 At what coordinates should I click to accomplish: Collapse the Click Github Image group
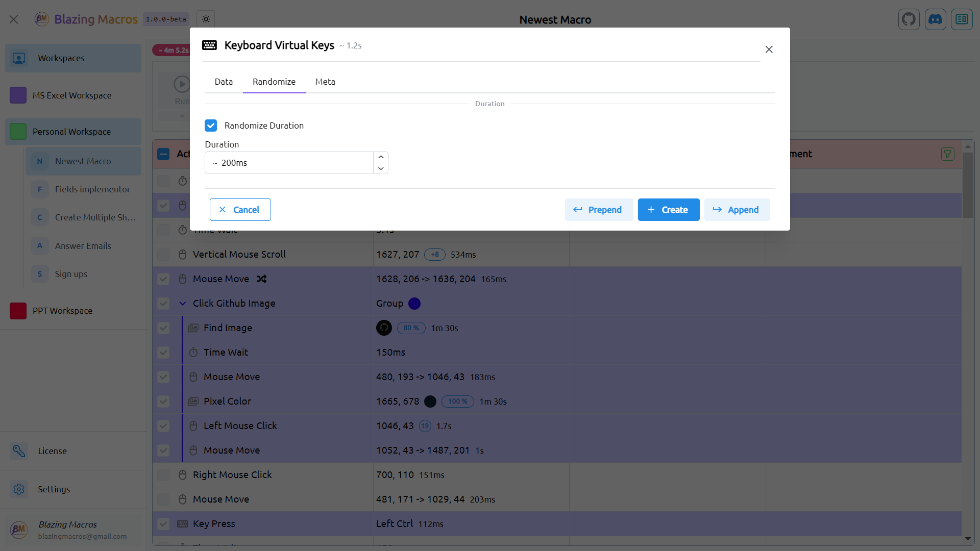click(182, 304)
